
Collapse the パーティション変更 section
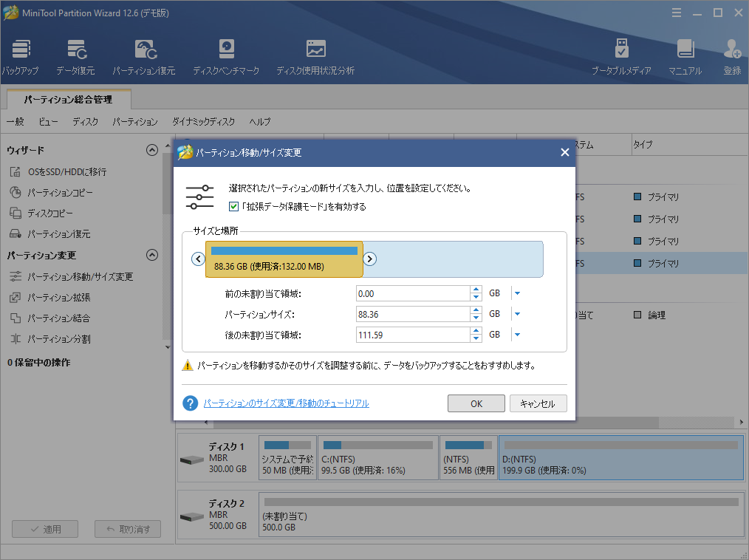[152, 256]
